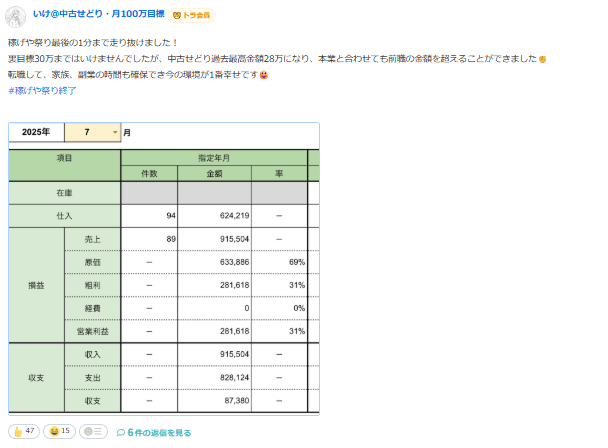Toggle the laughing face reaction with 15
Screen dimensions: 608x448
[x=61, y=432]
